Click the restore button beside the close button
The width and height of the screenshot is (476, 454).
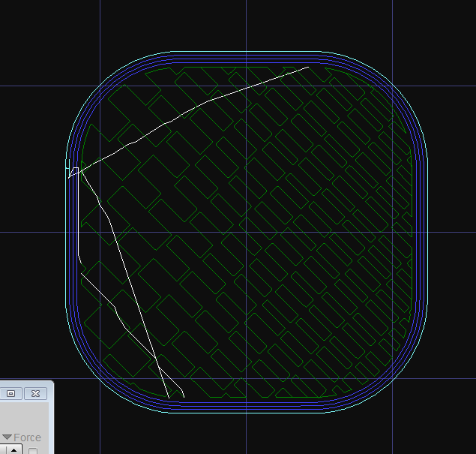point(11,393)
